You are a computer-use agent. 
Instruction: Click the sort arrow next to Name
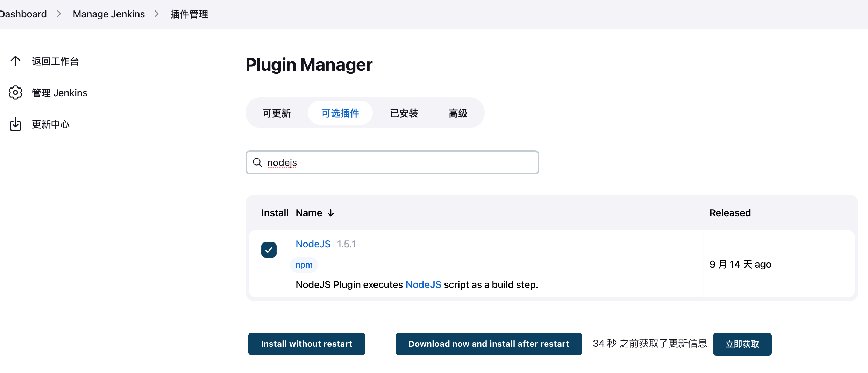(x=331, y=213)
